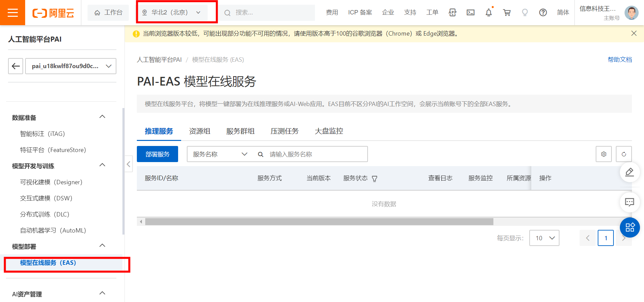Switch to the 推理服务 tab

point(159,131)
